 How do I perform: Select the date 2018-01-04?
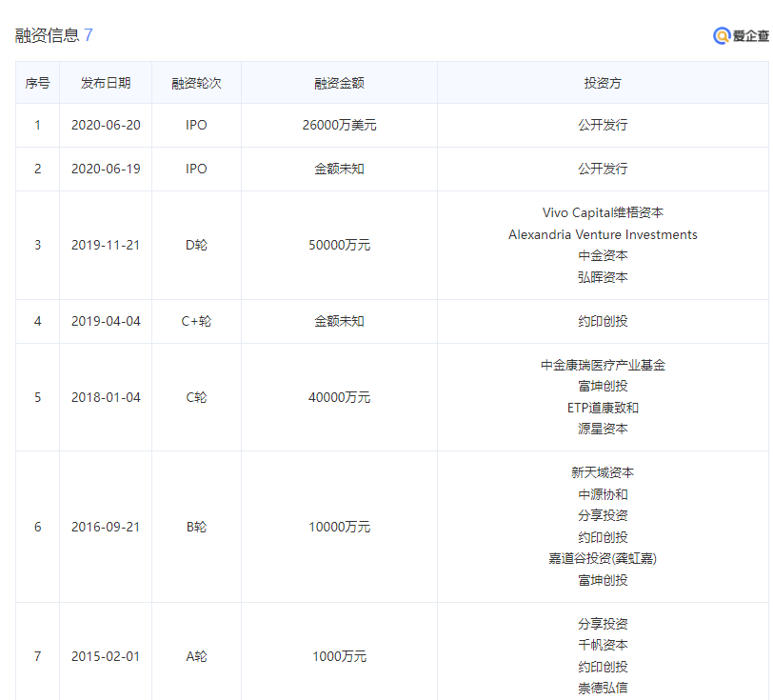106,397
